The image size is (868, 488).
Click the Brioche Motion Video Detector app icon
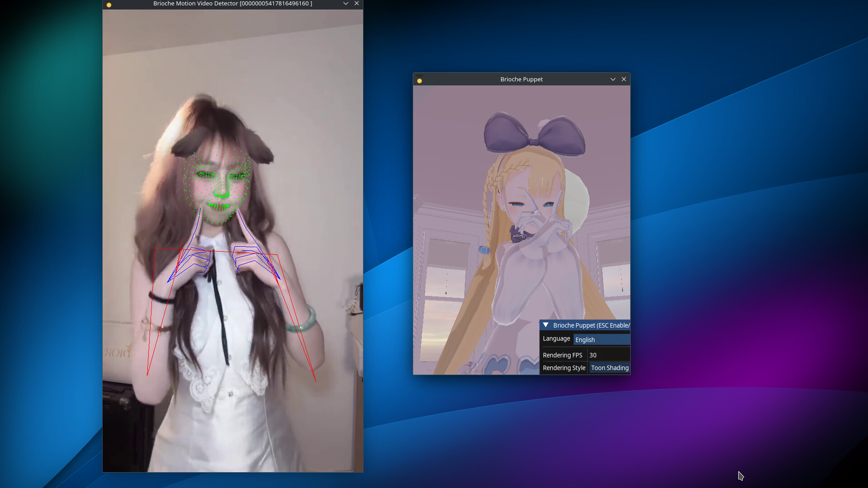tap(108, 5)
